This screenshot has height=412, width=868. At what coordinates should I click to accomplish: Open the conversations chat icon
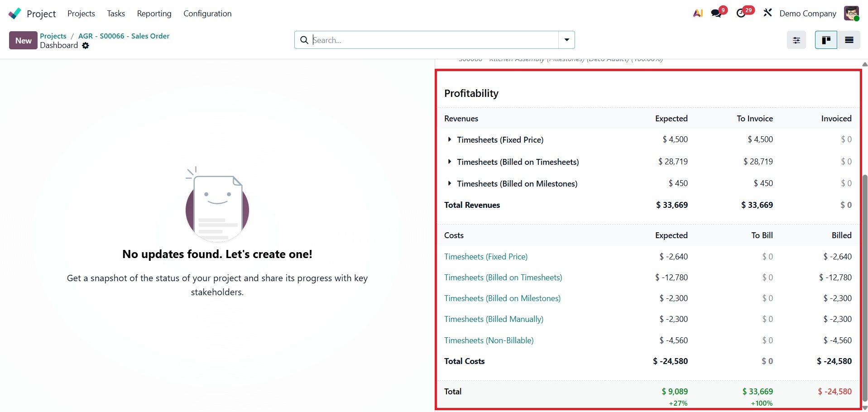[x=716, y=14]
